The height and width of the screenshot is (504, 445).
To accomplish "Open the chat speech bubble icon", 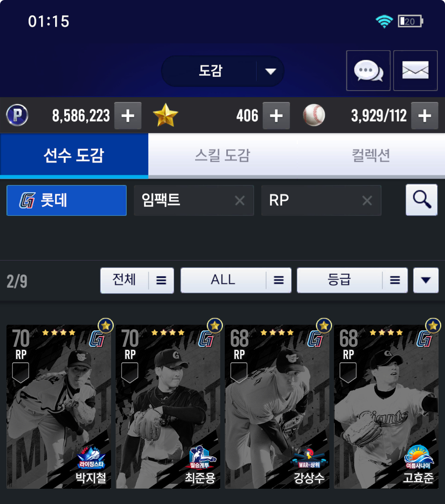I will click(368, 71).
